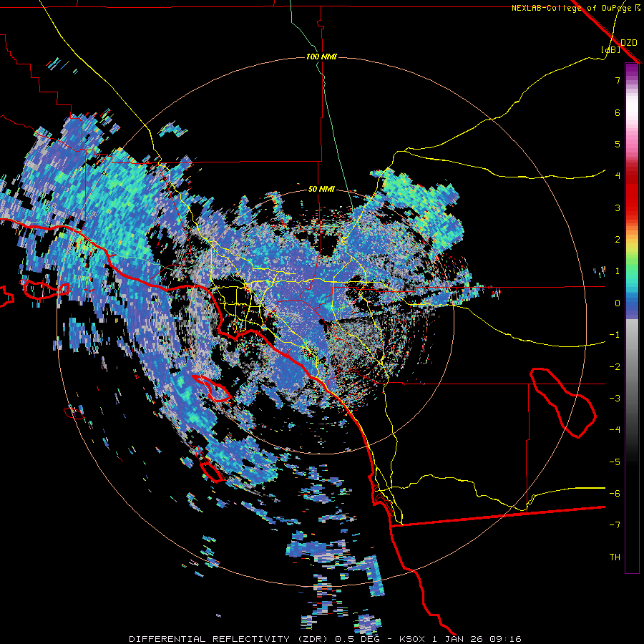The height and width of the screenshot is (644, 644).
Task: Select the -6 dB scale label
Action: tap(615, 494)
